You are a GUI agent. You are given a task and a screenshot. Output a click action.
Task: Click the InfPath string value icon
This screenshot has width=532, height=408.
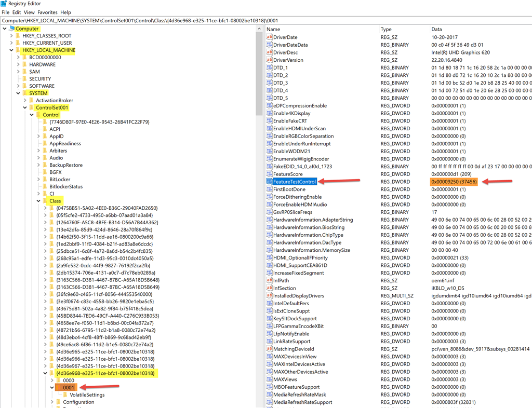(x=270, y=280)
